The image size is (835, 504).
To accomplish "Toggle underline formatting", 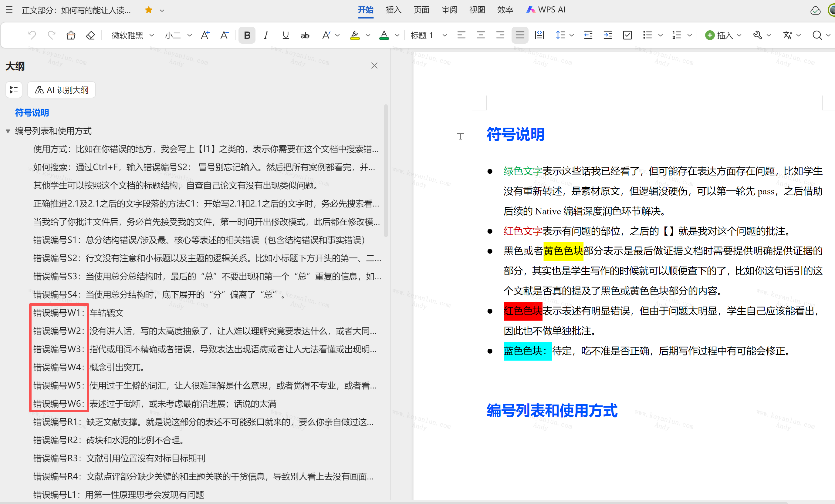I will (286, 35).
